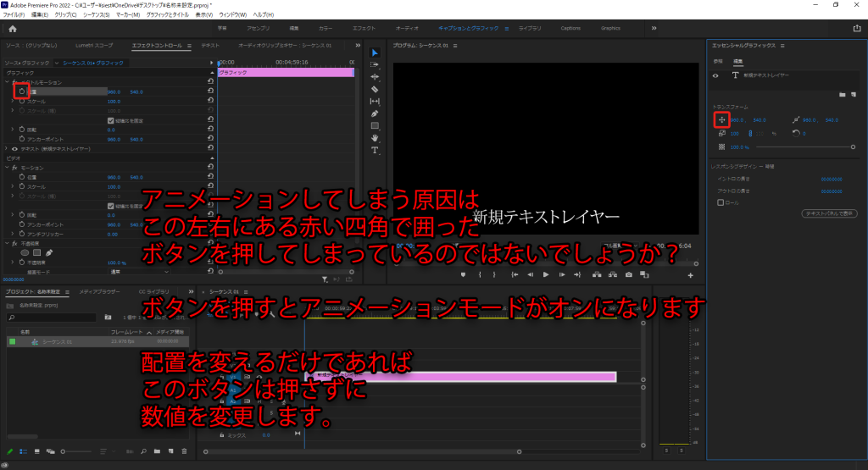868x470 pixels.
Task: Open the エフェクト workspace
Action: (364, 28)
